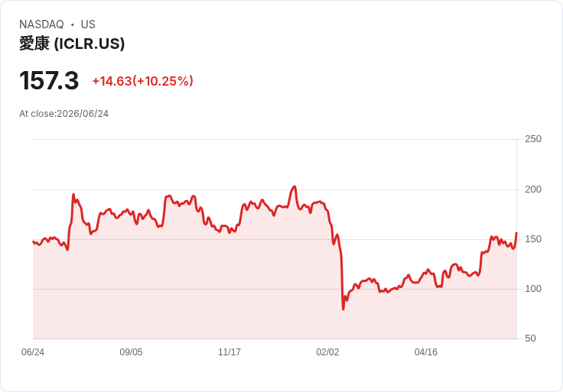Viewport: 563px width, 392px height.
Task: Click the stock name 愛康 (ICLR.US)
Action: [x=72, y=44]
